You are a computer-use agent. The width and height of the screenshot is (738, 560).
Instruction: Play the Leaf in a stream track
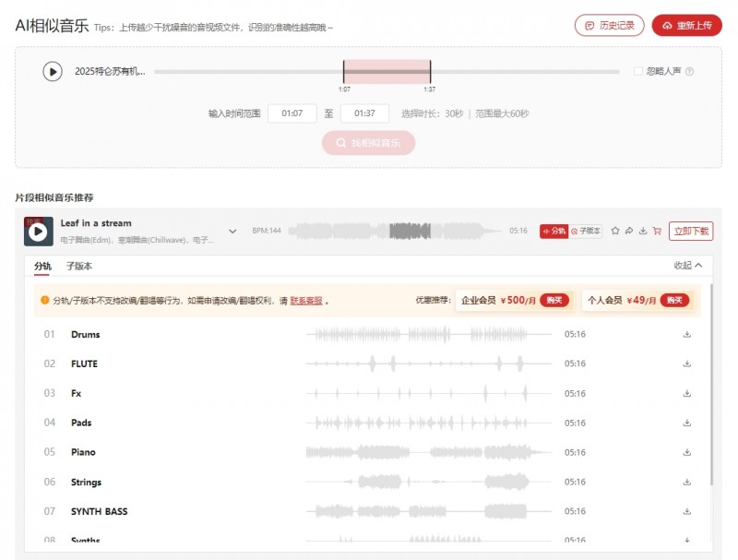pos(38,232)
